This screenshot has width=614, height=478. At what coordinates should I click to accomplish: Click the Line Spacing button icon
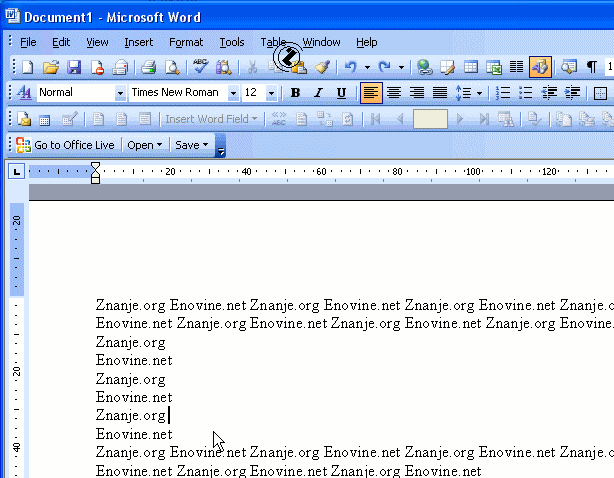463,93
